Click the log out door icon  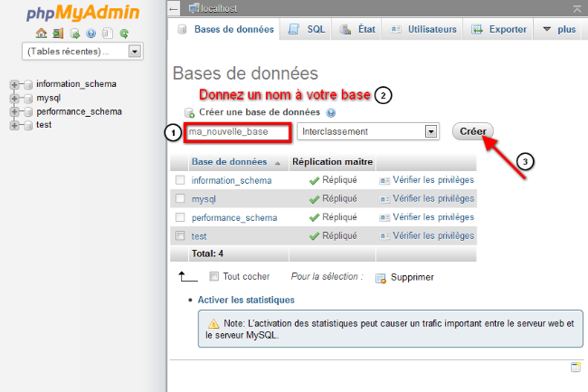(58, 33)
